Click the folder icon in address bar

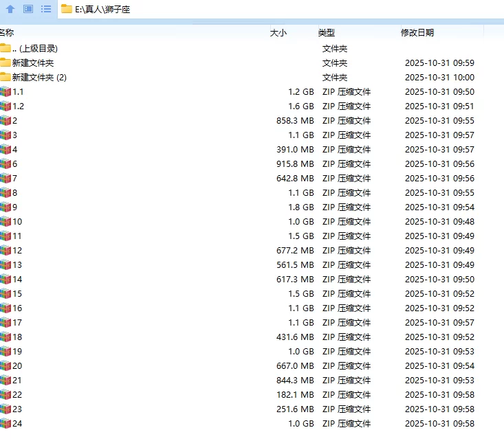coord(67,9)
